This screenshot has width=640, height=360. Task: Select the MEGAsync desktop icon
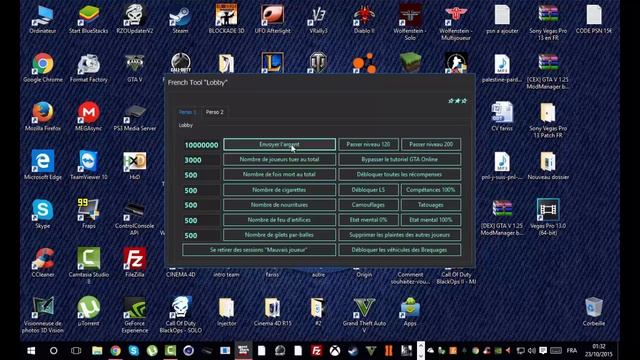(x=89, y=117)
